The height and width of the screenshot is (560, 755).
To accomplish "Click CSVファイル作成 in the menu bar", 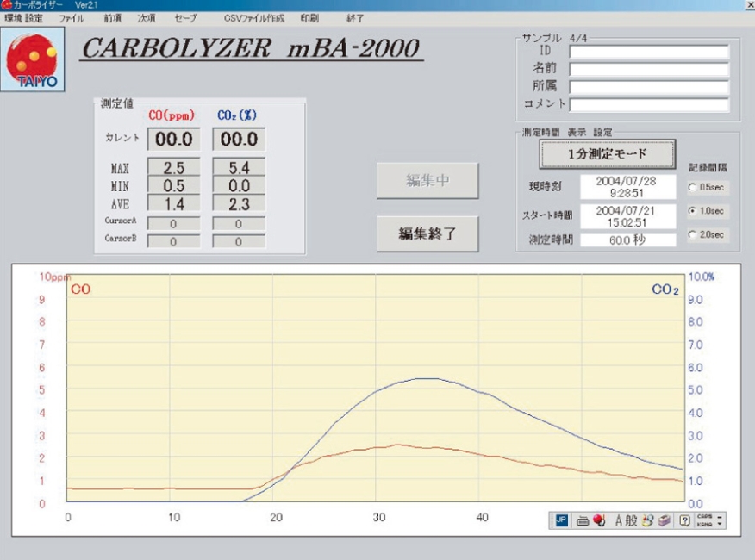I will coord(254,18).
